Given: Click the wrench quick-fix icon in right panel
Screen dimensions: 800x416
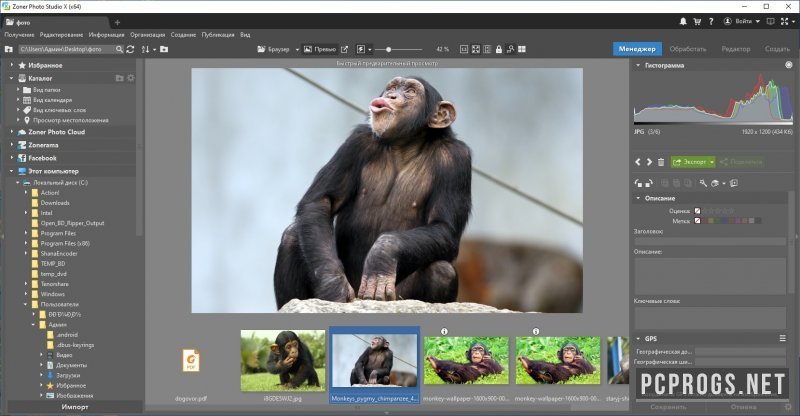Looking at the screenshot, I should pos(703,183).
